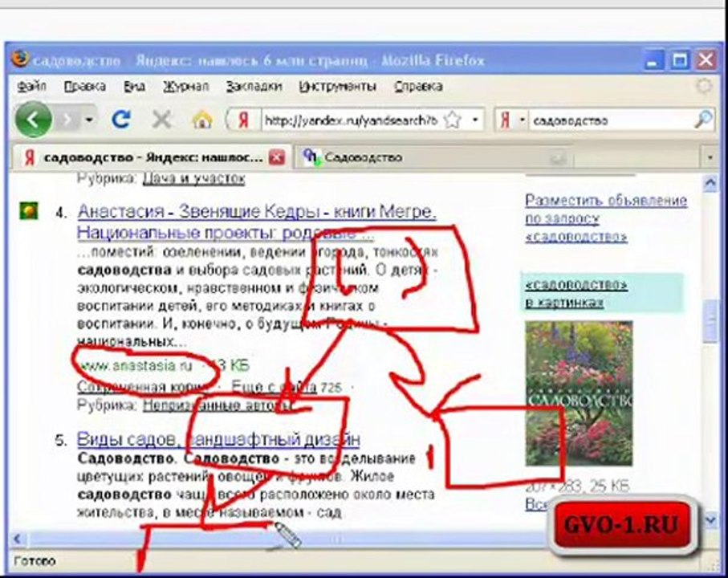The height and width of the screenshot is (578, 728).
Task: Open the Журнал menu
Action: pos(185,87)
